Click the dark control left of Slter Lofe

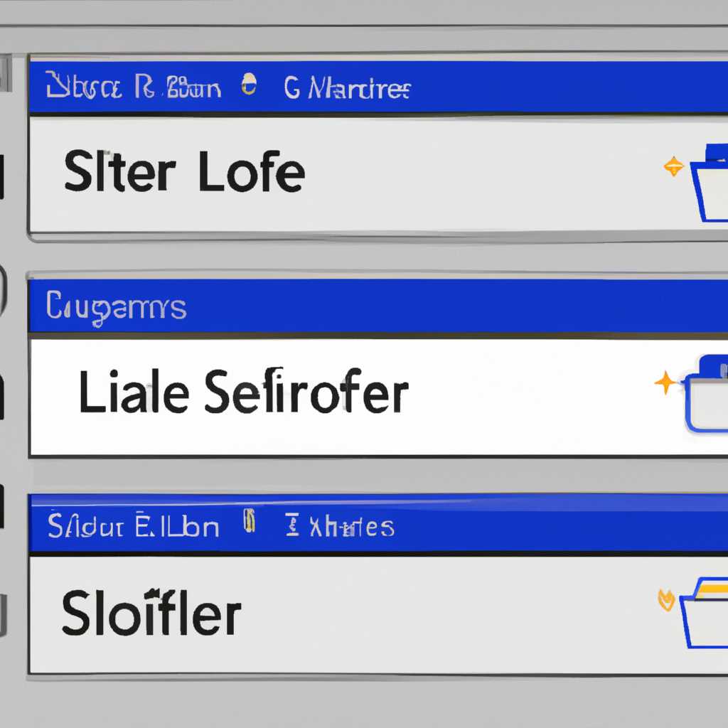point(2,176)
